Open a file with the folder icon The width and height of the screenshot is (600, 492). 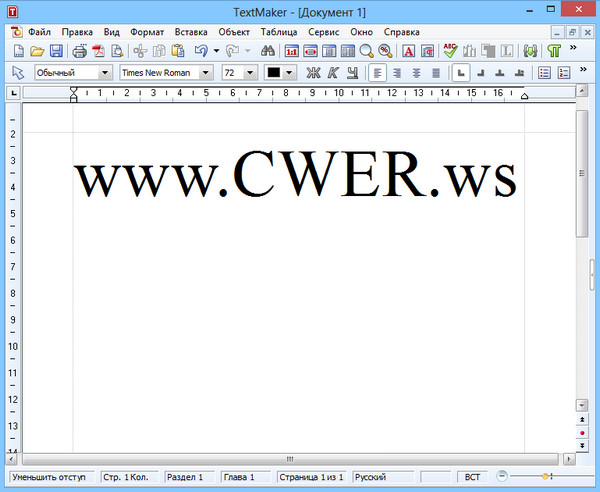click(37, 51)
